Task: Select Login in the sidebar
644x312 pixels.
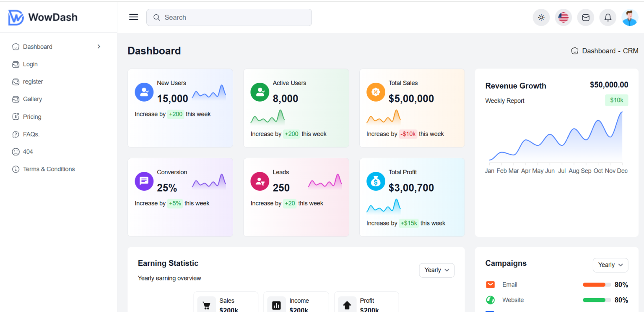Action: pyautogui.click(x=30, y=64)
